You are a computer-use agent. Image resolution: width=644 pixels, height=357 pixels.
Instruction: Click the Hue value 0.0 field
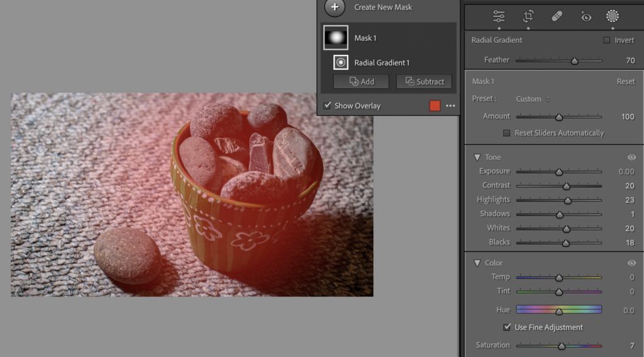(629, 310)
